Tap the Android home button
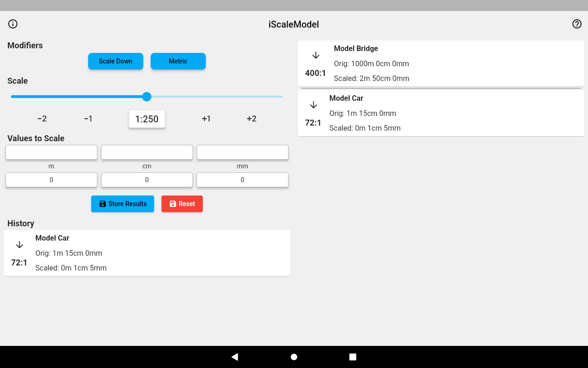Image resolution: width=588 pixels, height=368 pixels. tap(294, 357)
